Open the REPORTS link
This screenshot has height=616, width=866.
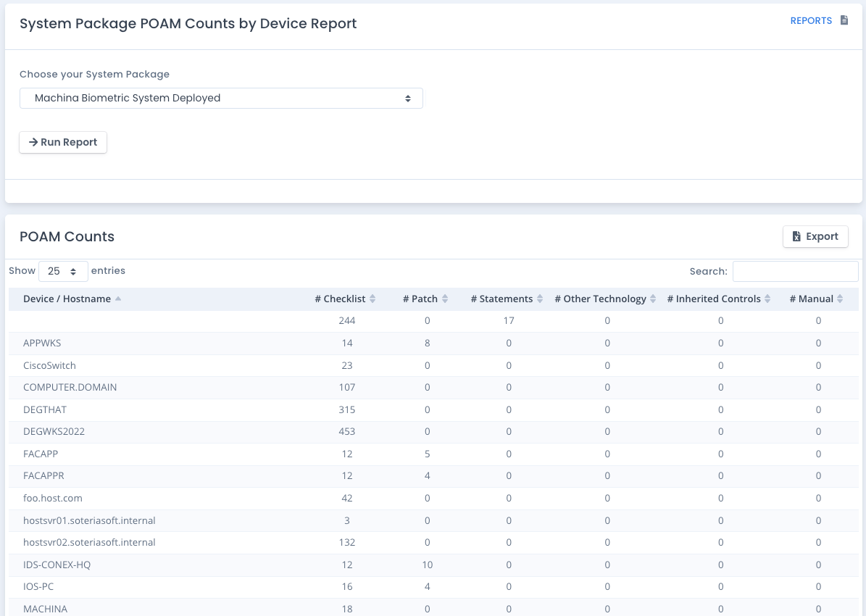[811, 21]
